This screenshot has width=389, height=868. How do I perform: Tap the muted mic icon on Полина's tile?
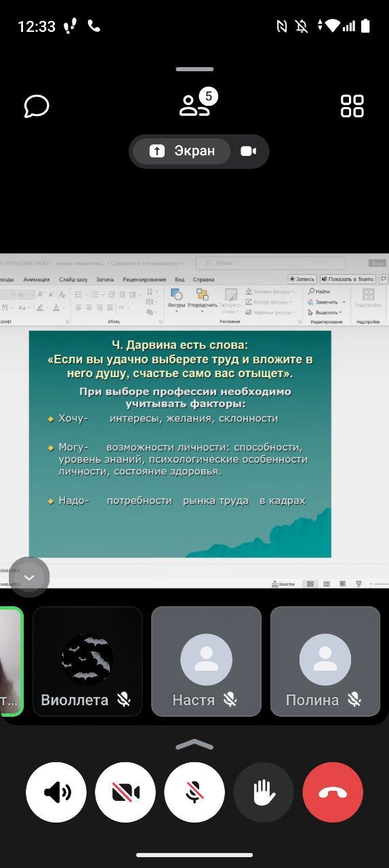coord(354,700)
